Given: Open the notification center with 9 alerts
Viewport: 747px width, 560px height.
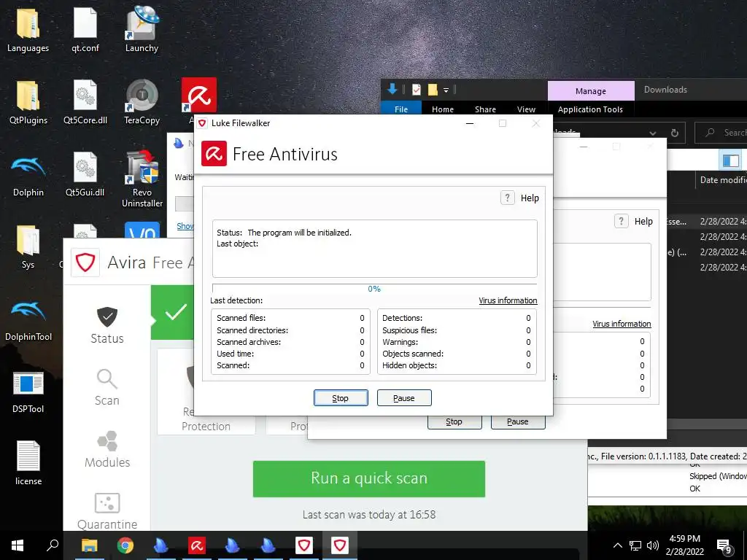Looking at the screenshot, I should pos(724,546).
